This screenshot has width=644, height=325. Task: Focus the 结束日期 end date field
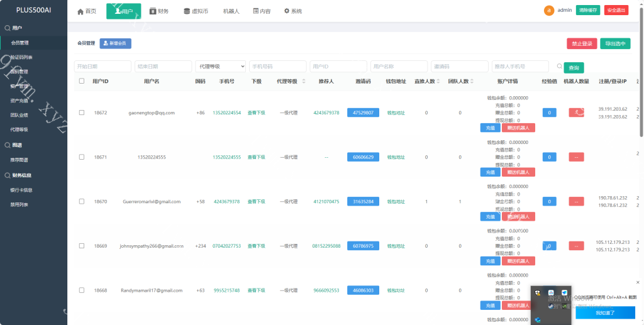(x=164, y=66)
